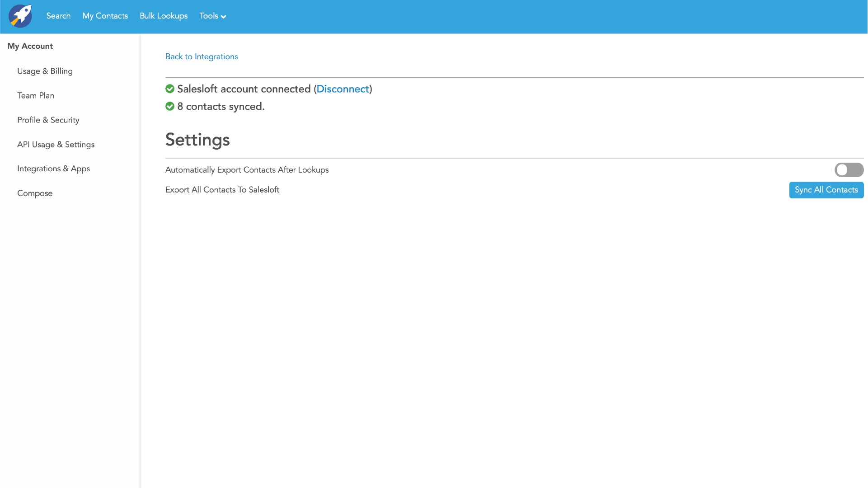This screenshot has height=488, width=868.
Task: Open Compose from the sidebar
Action: click(x=35, y=193)
